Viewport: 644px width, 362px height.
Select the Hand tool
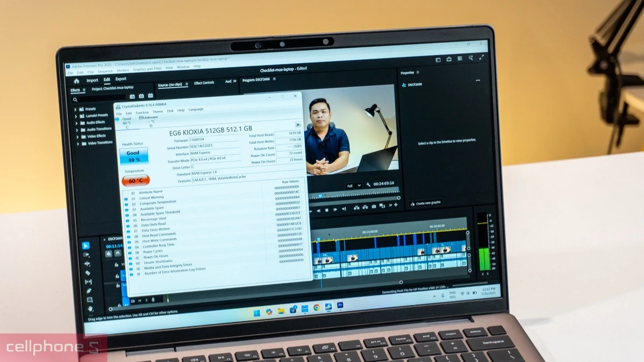90,309
